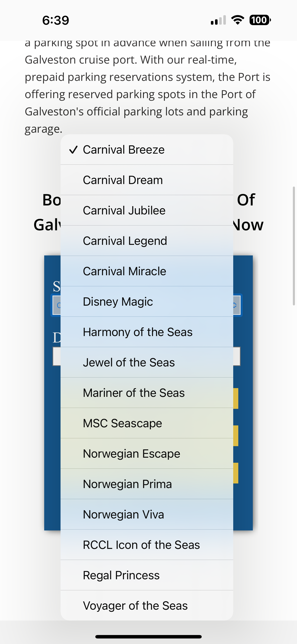Select Mariner of the Seas

147,393
